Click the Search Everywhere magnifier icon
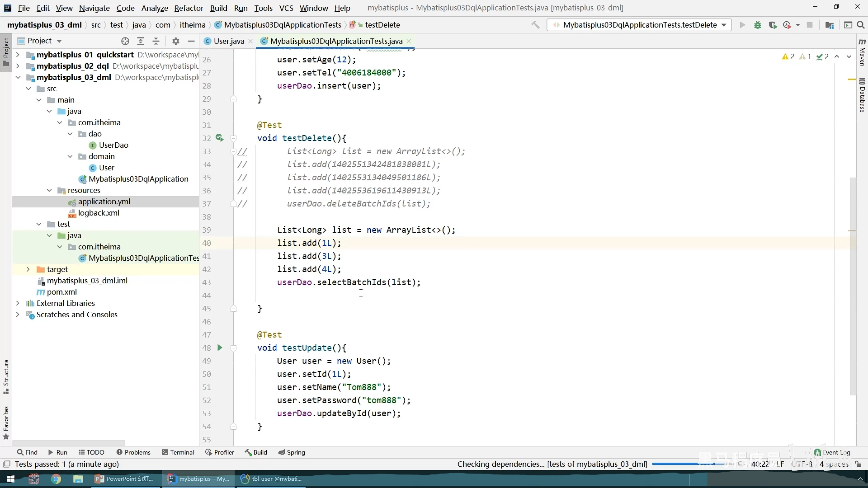This screenshot has height=488, width=868. [861, 25]
